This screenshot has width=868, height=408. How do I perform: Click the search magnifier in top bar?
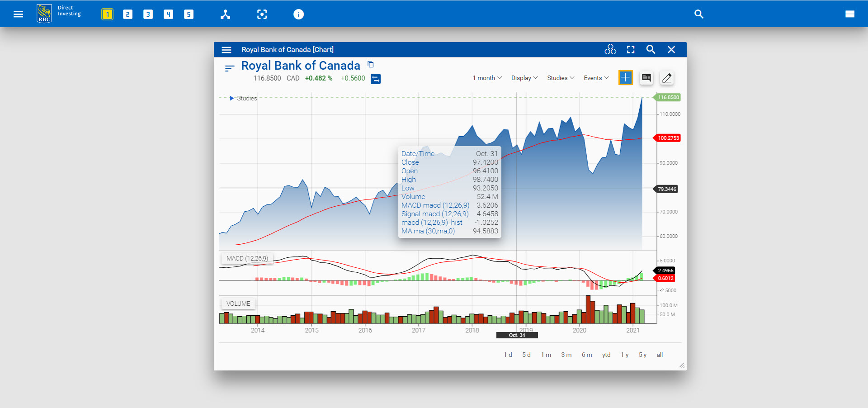(698, 14)
